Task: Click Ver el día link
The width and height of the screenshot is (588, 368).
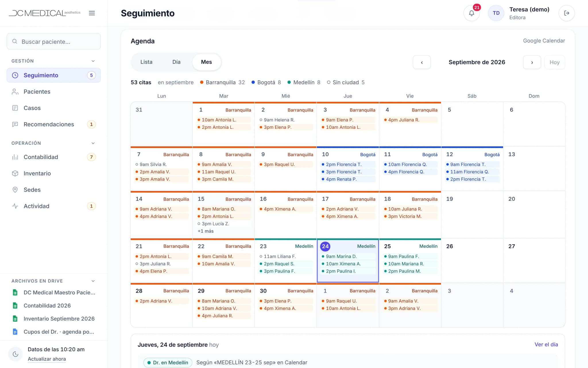Action: (546, 344)
